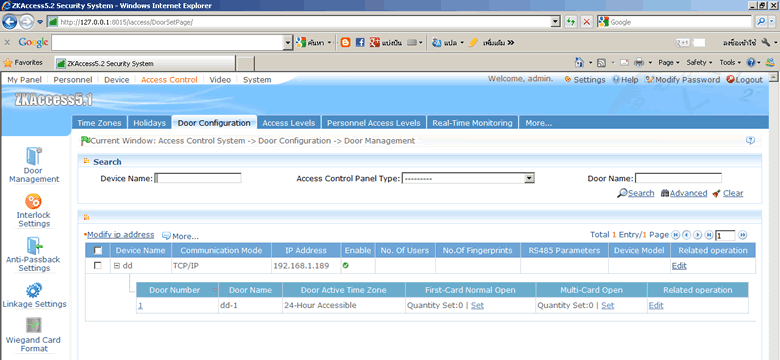Open the More... menu beside Modify ip address
Image resolution: width=780 pixels, height=360 pixels.
coord(180,236)
